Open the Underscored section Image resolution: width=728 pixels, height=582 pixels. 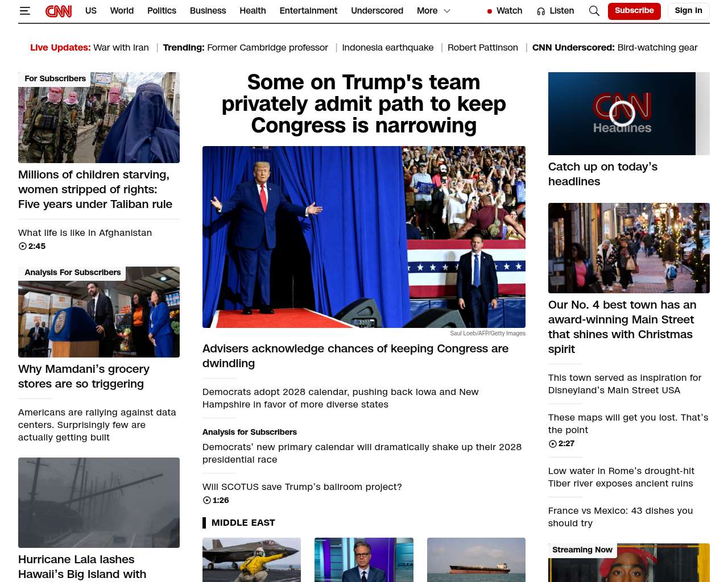377,11
